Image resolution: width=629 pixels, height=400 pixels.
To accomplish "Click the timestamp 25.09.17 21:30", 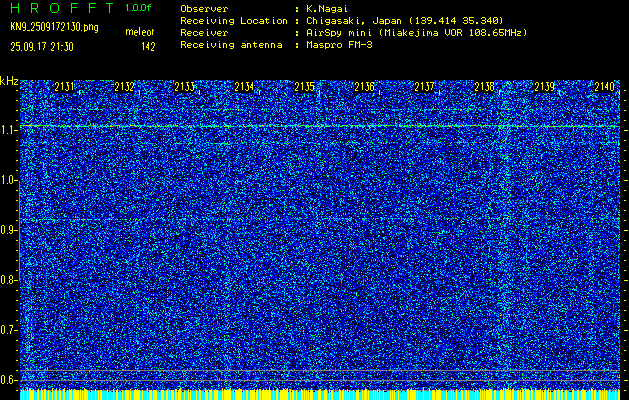I will [x=42, y=47].
